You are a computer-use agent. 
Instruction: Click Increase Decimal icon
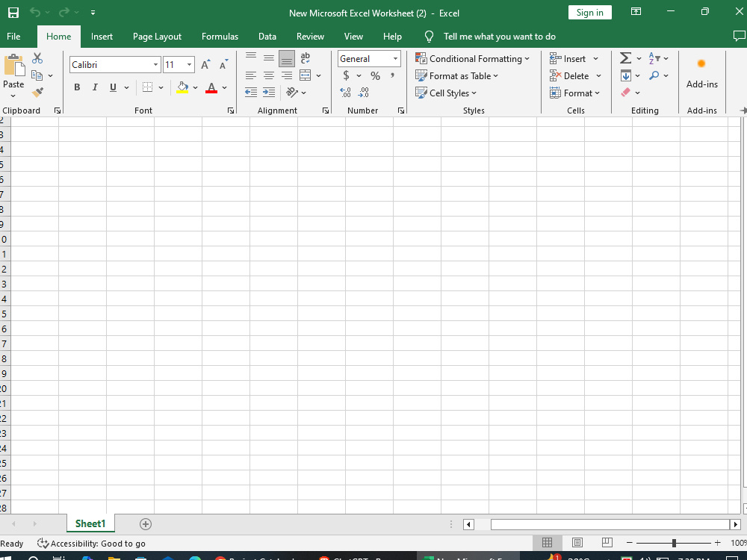345,93
